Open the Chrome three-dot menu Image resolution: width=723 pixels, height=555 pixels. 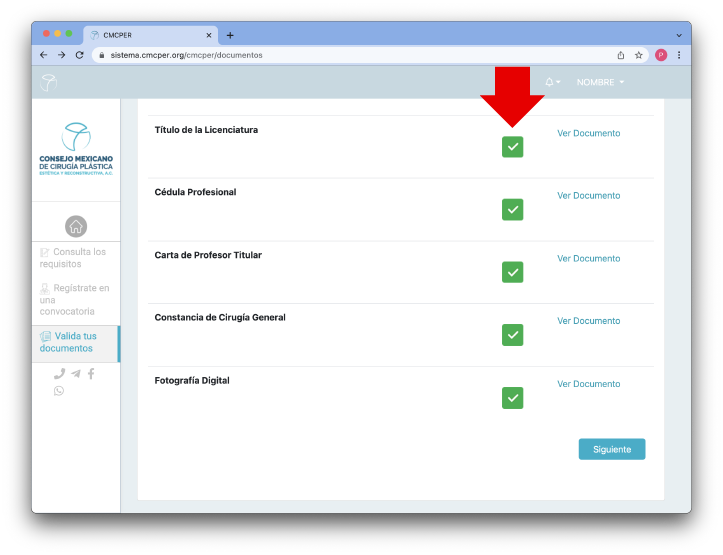(x=679, y=55)
